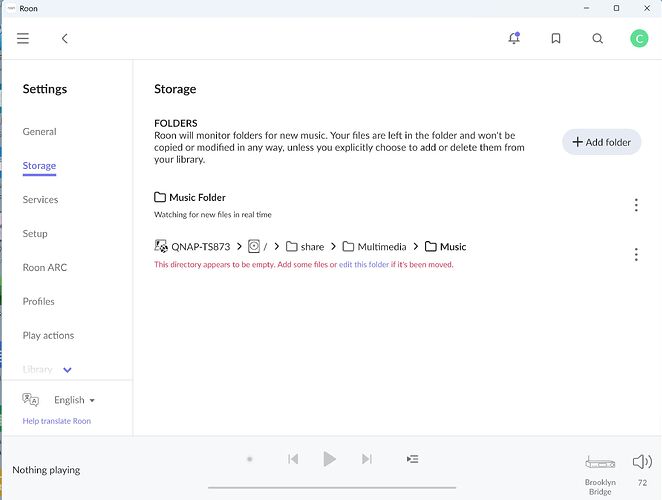The width and height of the screenshot is (662, 500).
Task: Open the English language dropdown
Action: [x=74, y=400]
